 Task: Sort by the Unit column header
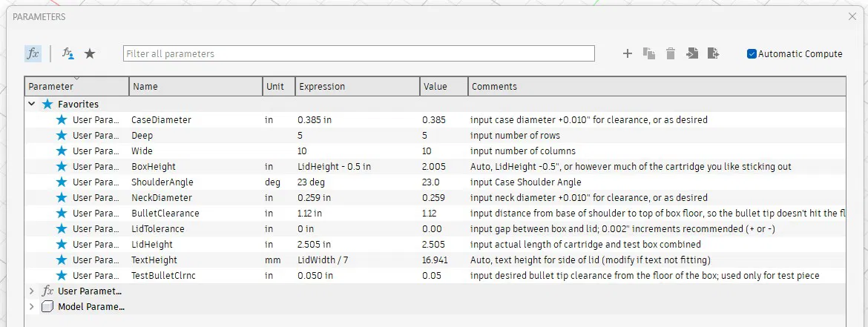click(278, 86)
